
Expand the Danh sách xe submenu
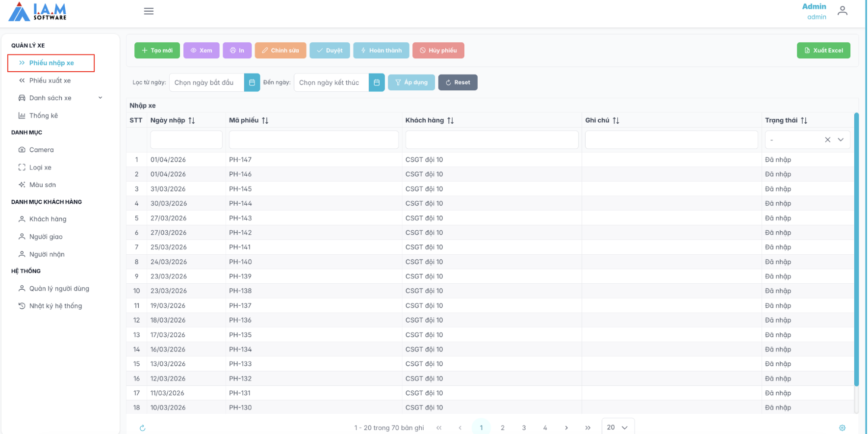[x=100, y=98]
